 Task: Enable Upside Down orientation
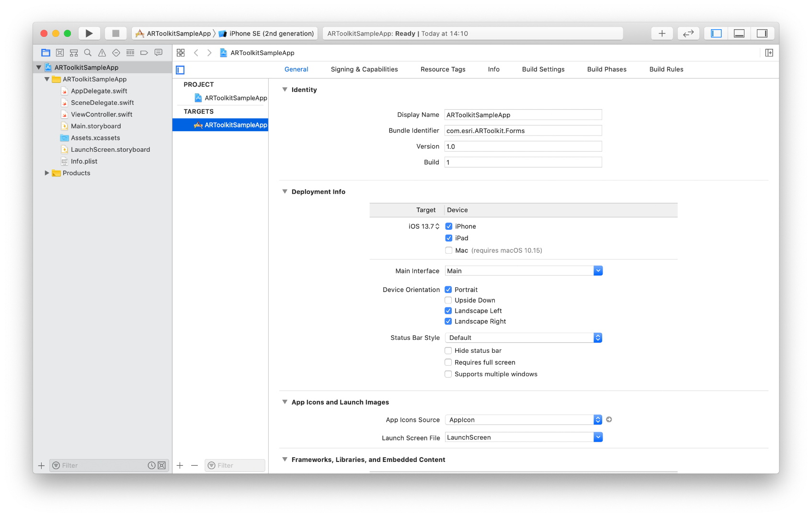click(448, 300)
